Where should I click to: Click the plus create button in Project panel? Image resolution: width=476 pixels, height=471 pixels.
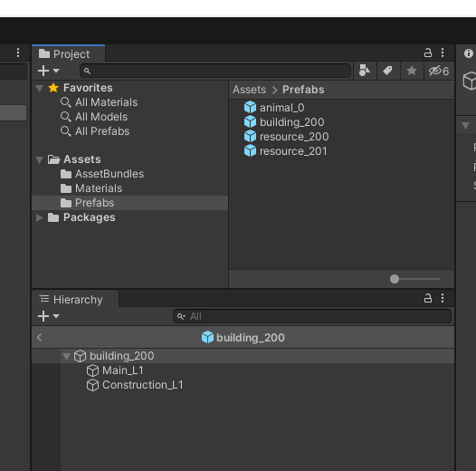48,71
